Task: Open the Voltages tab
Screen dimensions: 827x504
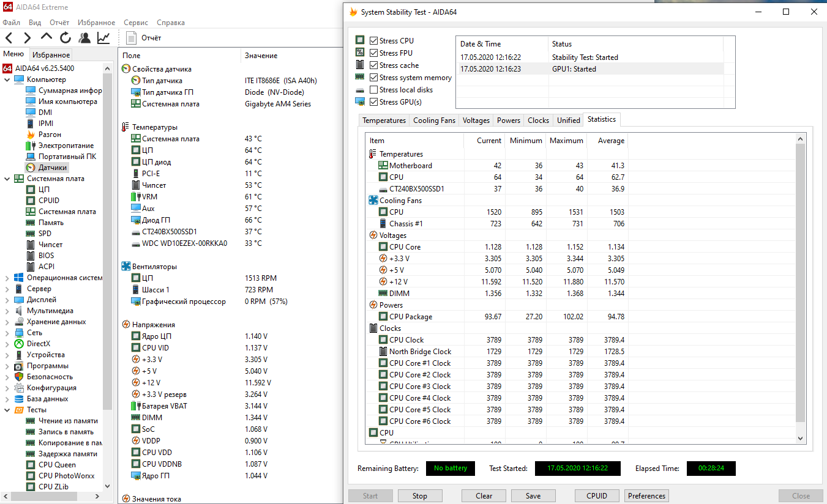Action: pos(476,120)
